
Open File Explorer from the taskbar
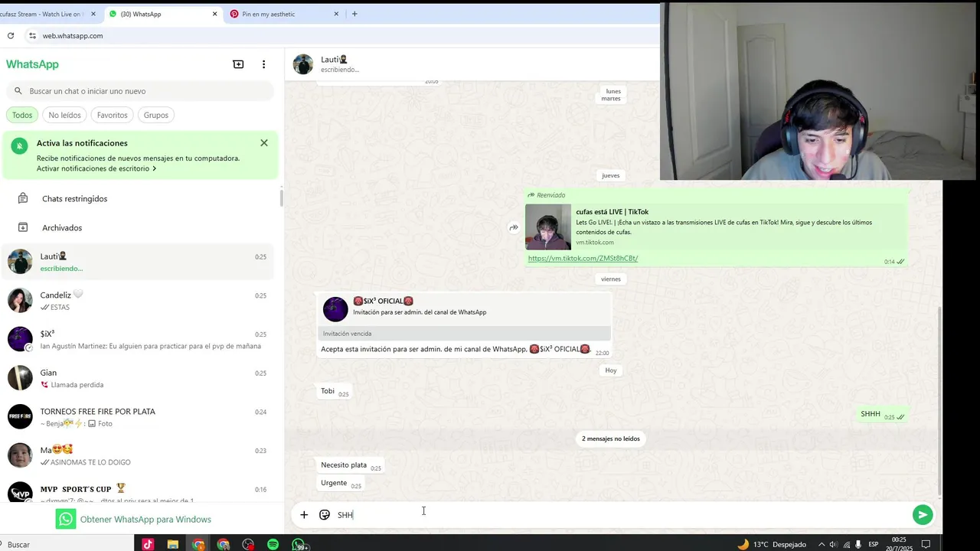(173, 544)
